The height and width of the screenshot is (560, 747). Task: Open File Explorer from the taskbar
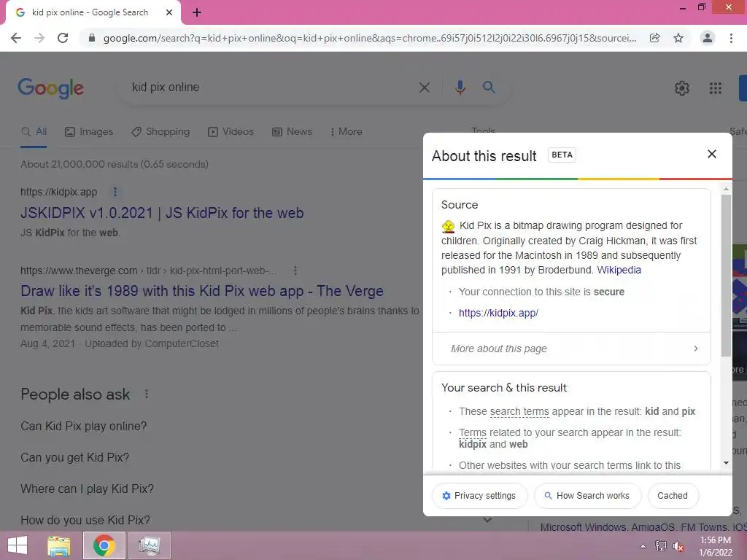point(59,545)
